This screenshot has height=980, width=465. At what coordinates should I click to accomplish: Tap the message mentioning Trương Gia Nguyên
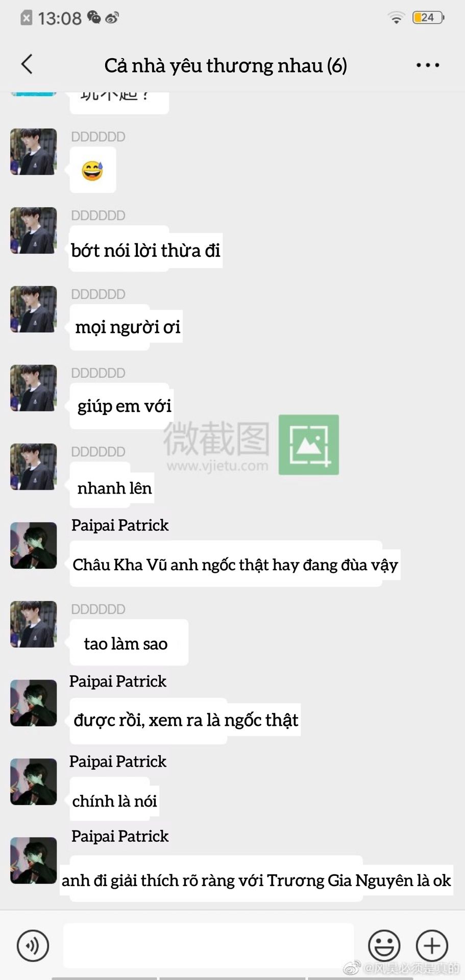257,880
